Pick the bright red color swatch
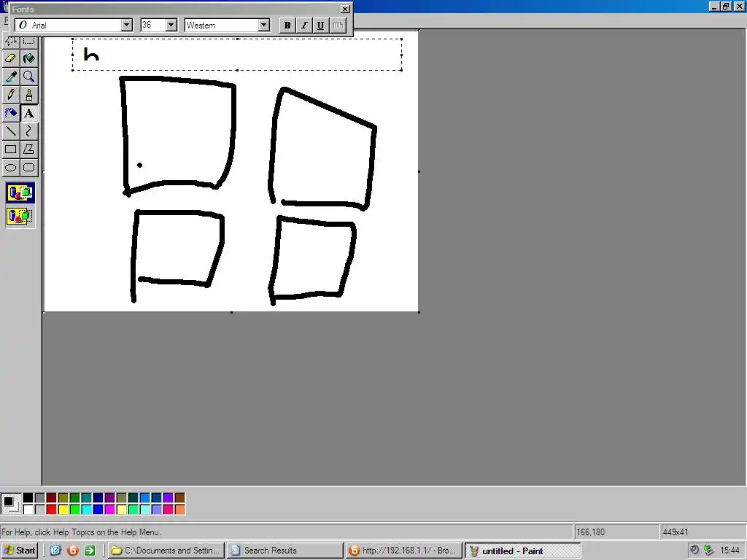The width and height of the screenshot is (747, 560). pyautogui.click(x=52, y=510)
